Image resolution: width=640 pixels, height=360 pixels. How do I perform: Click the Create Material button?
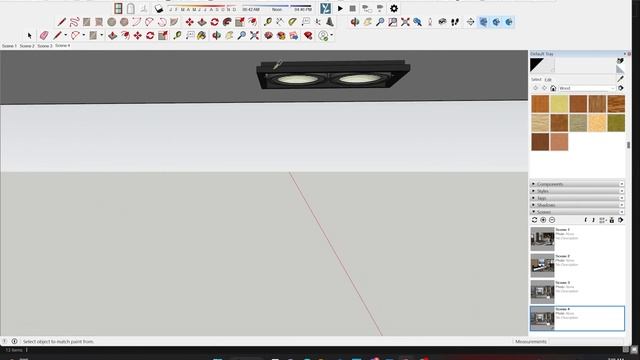(620, 61)
